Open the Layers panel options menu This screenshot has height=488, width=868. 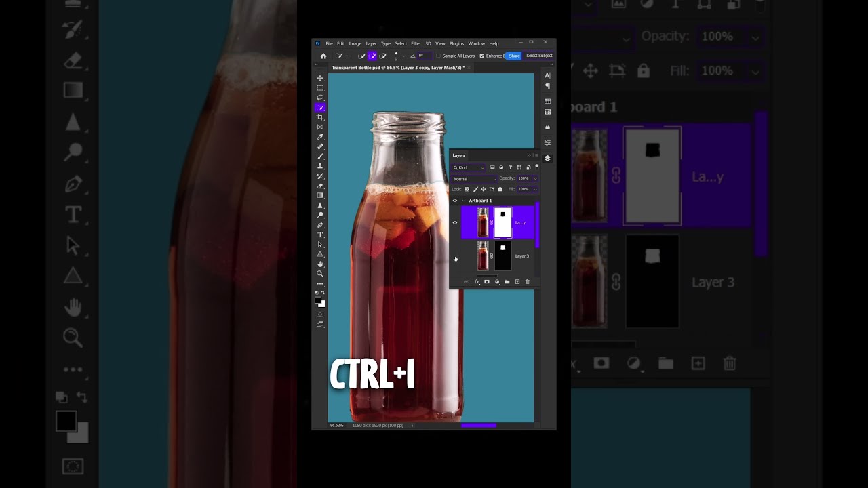[536, 155]
